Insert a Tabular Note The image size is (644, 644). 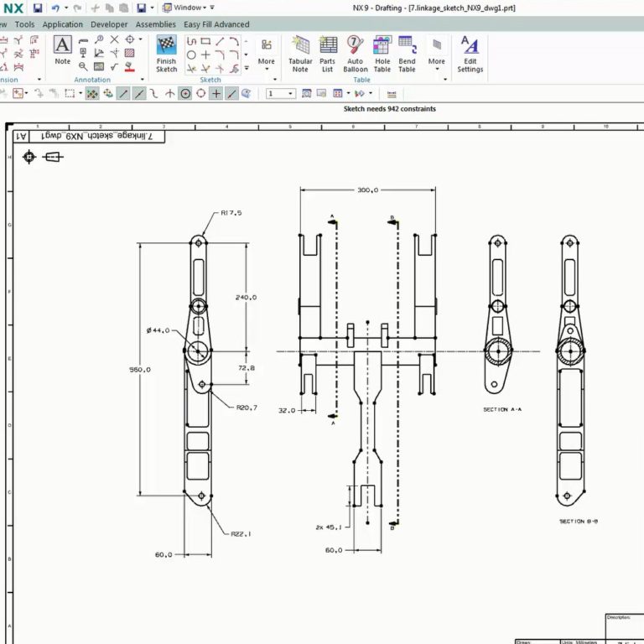[x=300, y=54]
